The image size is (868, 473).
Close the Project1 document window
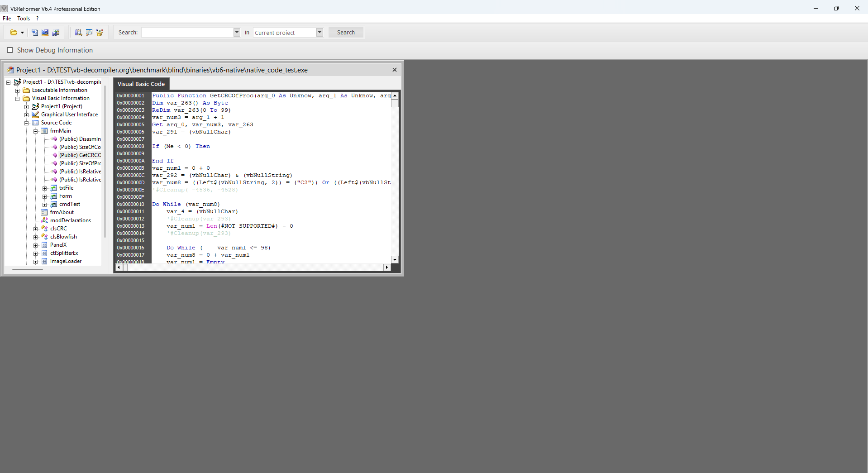[395, 70]
